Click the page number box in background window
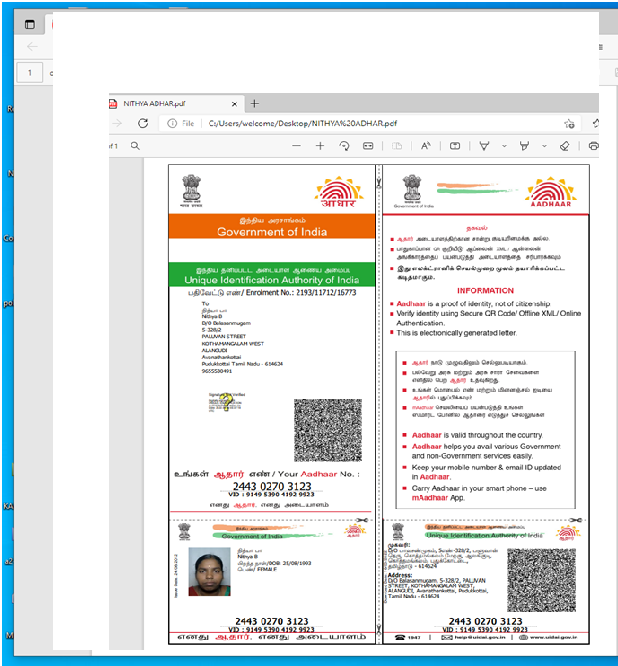This screenshot has width=618, height=666. point(30,73)
